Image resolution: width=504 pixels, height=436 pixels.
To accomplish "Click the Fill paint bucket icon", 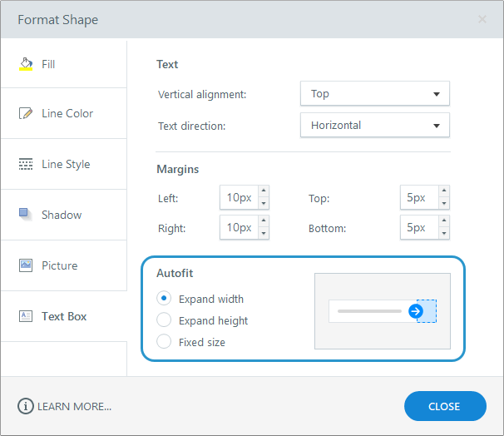I will click(26, 64).
